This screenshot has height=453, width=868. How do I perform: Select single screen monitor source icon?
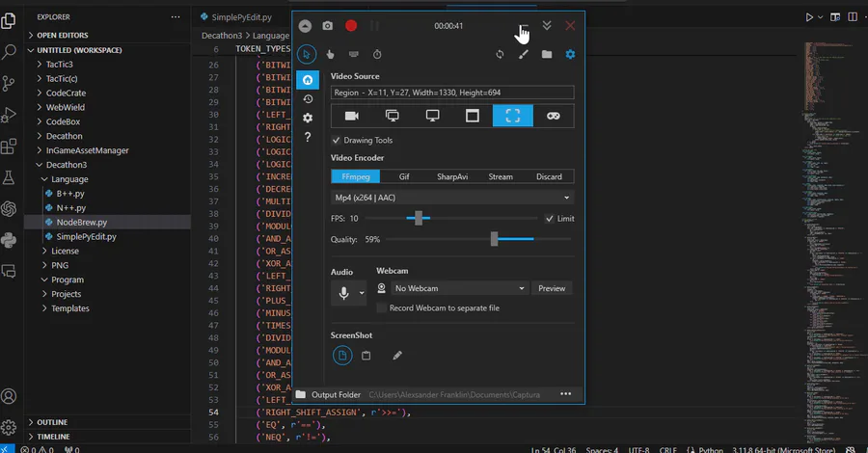pyautogui.click(x=432, y=116)
